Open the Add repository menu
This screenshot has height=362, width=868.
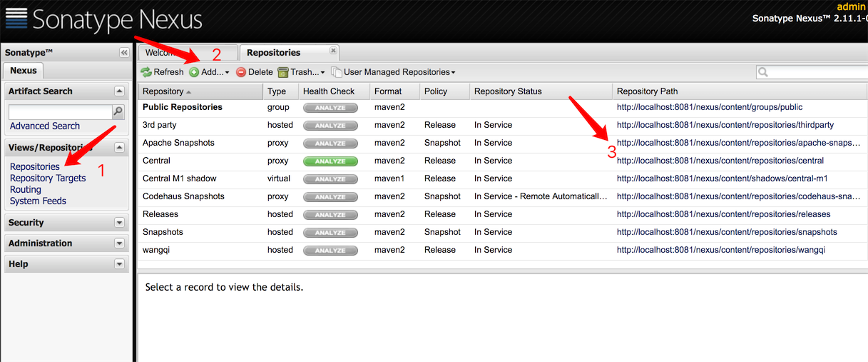(x=210, y=72)
